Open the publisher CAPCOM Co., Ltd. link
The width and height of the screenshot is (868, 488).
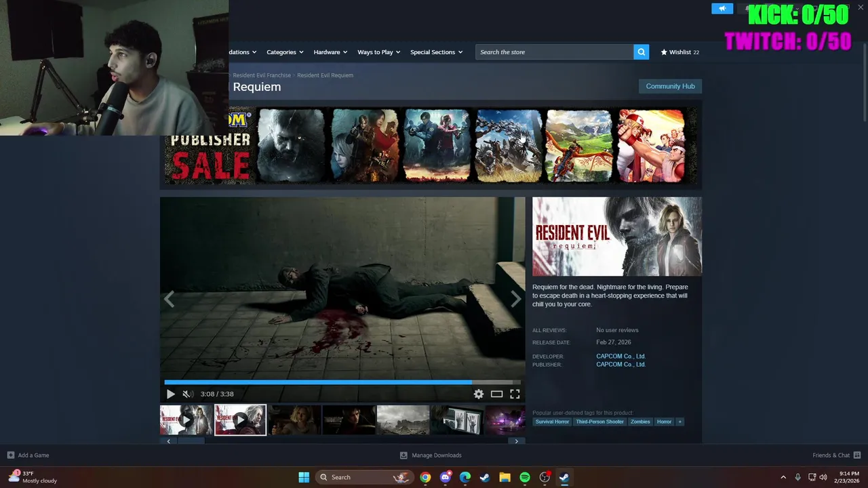tap(620, 365)
